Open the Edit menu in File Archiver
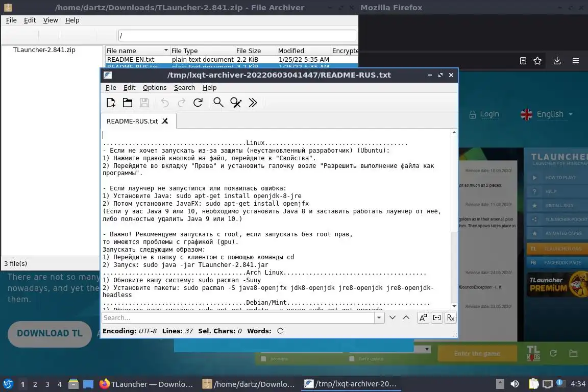The image size is (588, 392). (30, 20)
